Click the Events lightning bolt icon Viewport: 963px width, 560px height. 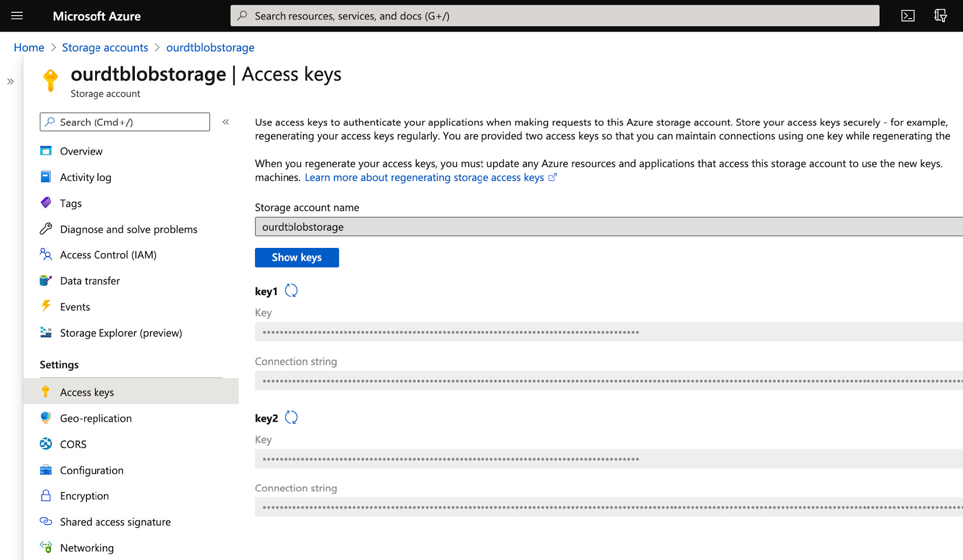coord(46,306)
